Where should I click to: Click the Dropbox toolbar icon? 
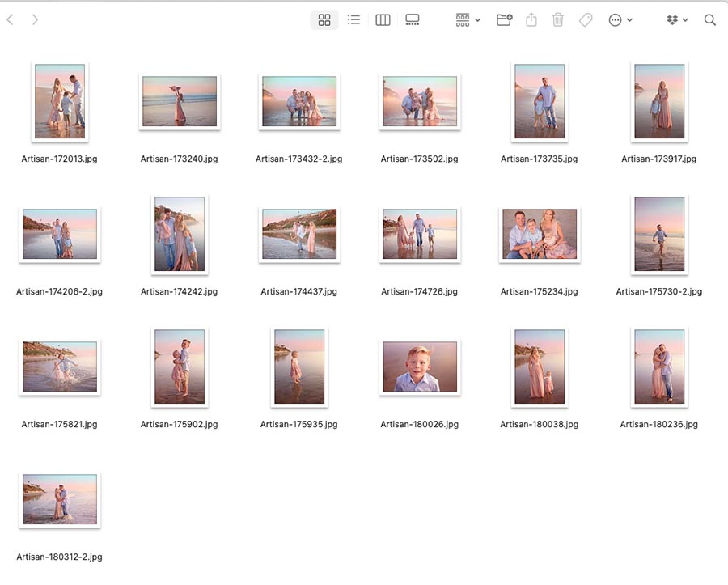(x=672, y=19)
